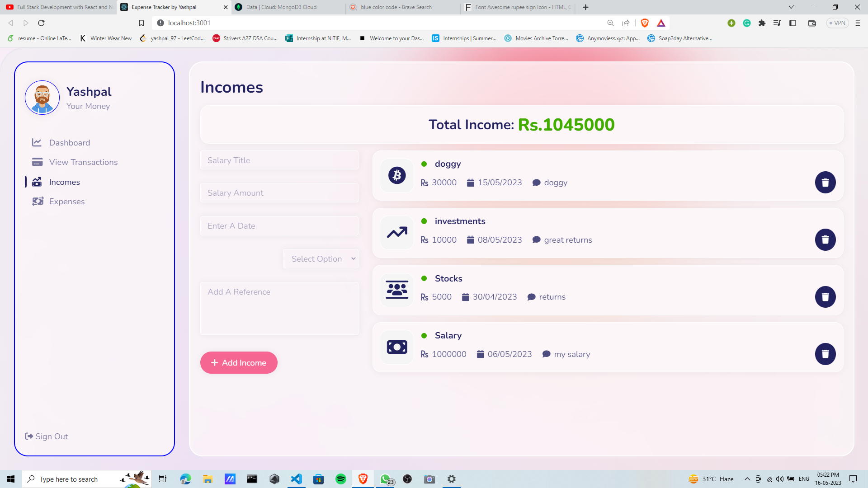Click the Bitcoin icon on the doggy income
Viewport: 868px width, 488px height.
coord(396,175)
